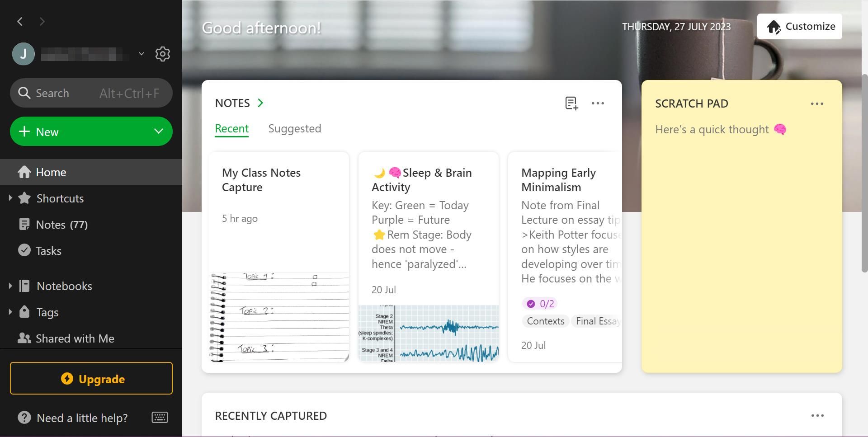868x437 pixels.
Task: Open the My Class Notes Capture thumbnail
Action: [x=278, y=316]
